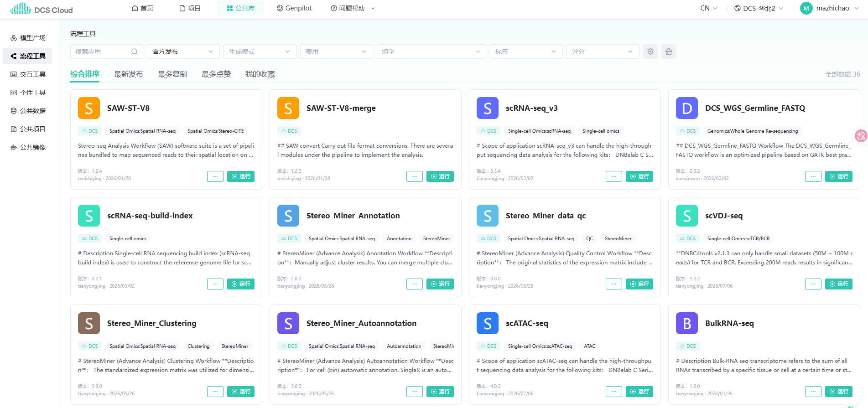Expand the 费用 dropdown

337,52
